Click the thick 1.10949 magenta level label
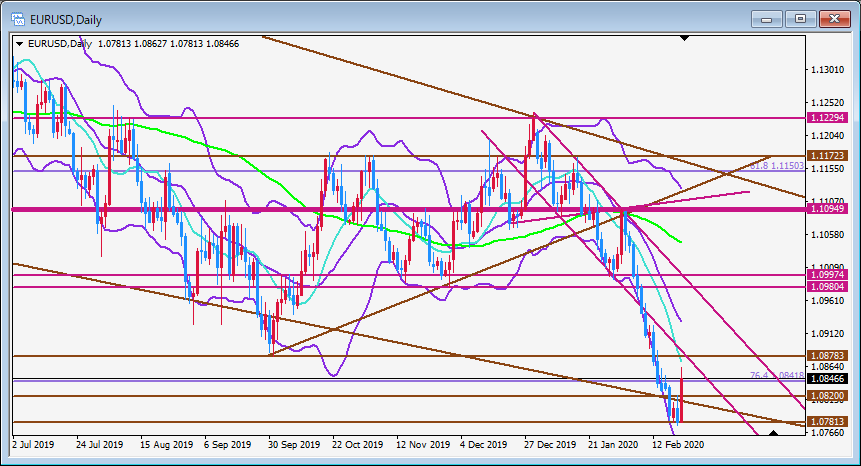 [827, 209]
